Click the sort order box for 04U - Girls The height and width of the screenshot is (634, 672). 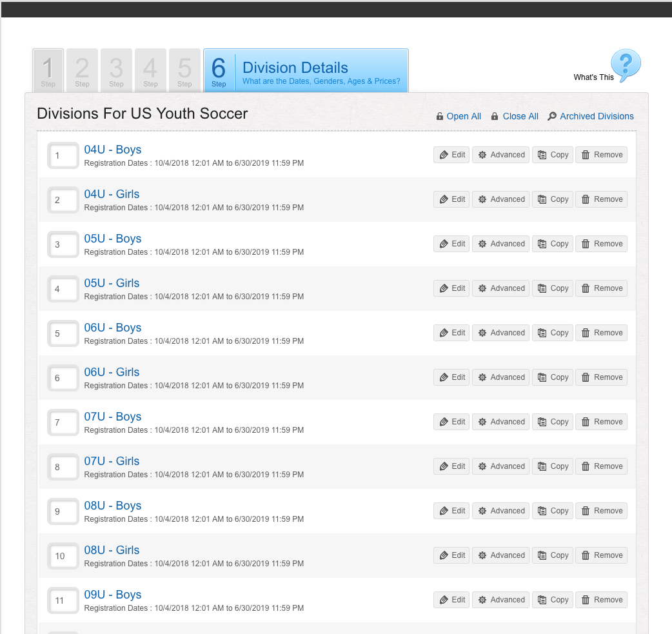pyautogui.click(x=63, y=200)
